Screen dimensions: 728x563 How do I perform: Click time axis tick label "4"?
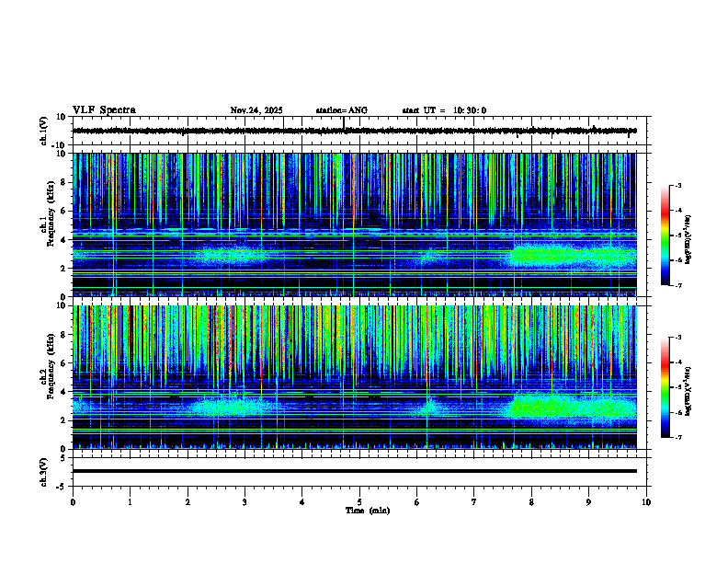[x=301, y=502]
